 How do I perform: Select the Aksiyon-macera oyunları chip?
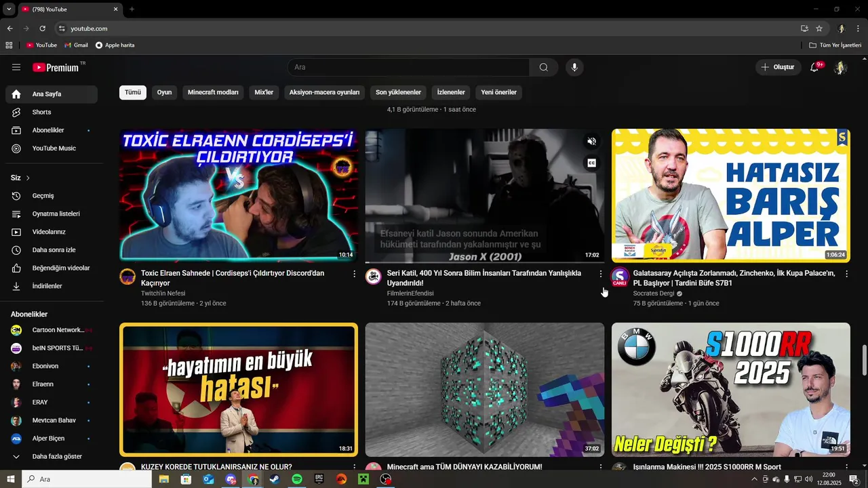pyautogui.click(x=324, y=92)
